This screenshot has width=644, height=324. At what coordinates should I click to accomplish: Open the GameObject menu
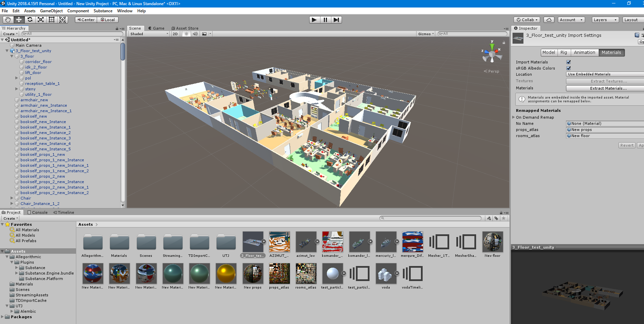pyautogui.click(x=51, y=11)
